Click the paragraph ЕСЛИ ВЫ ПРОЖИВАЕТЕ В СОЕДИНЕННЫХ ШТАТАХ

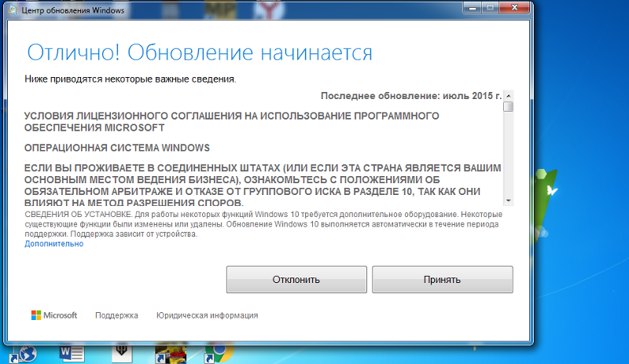[263, 185]
